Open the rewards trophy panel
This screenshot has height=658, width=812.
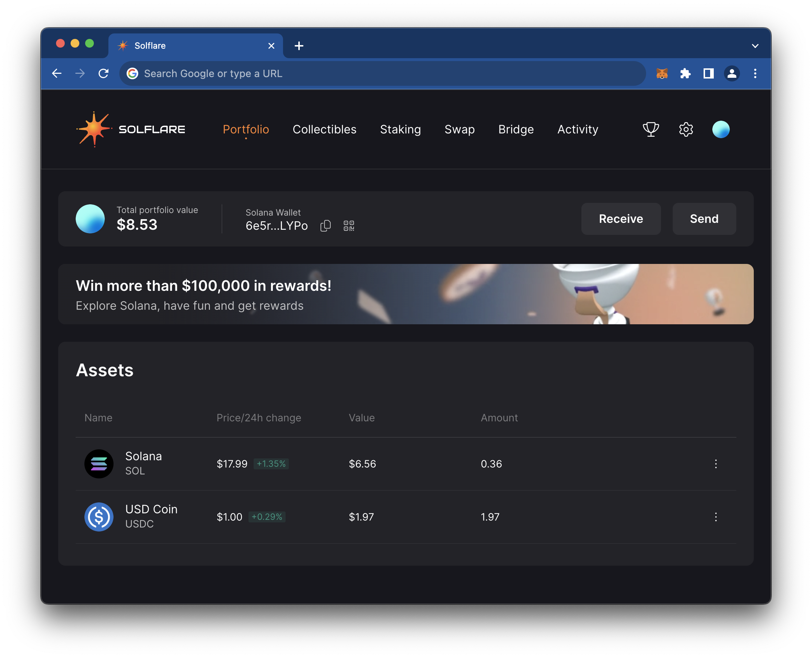651,129
